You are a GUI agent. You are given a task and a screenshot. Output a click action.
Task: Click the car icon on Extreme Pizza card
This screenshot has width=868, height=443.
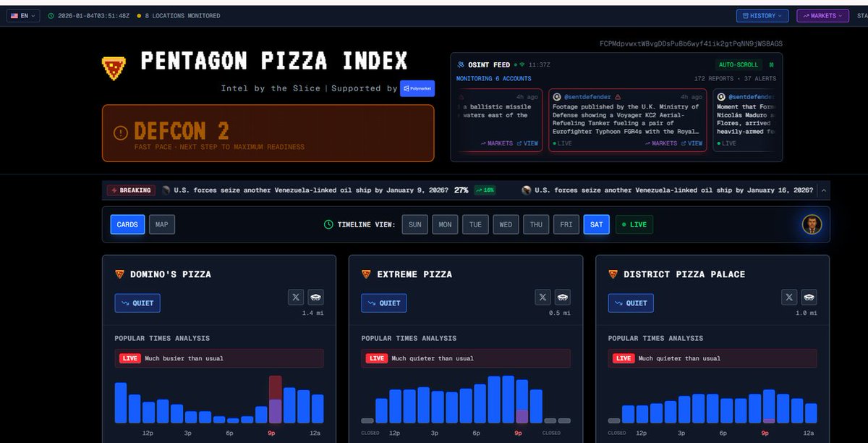(x=562, y=297)
